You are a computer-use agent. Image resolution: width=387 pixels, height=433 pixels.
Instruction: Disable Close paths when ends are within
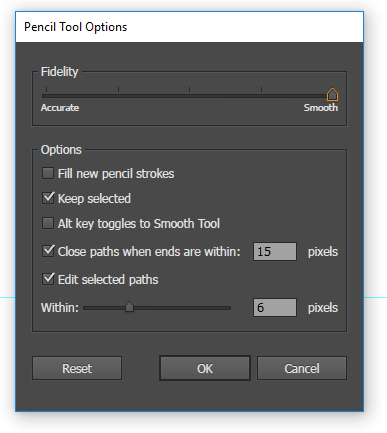[x=48, y=251]
